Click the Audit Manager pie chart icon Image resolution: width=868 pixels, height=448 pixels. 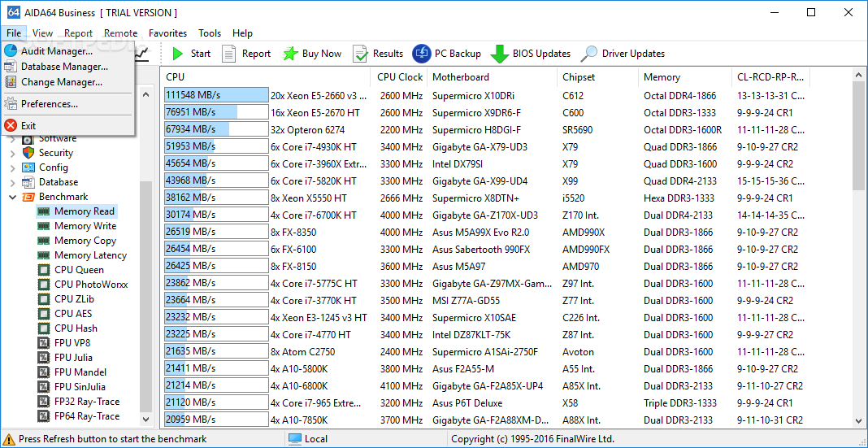11,51
